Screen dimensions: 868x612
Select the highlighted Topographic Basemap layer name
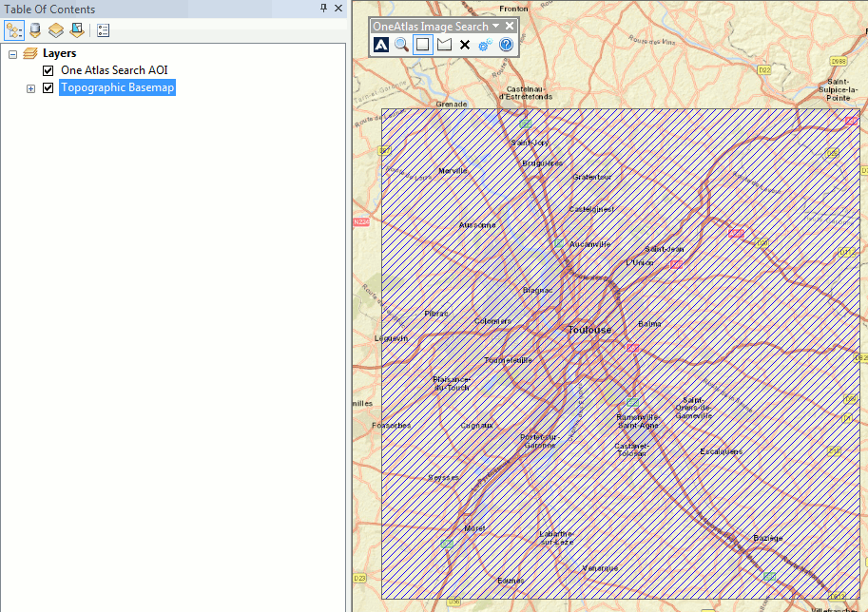117,86
